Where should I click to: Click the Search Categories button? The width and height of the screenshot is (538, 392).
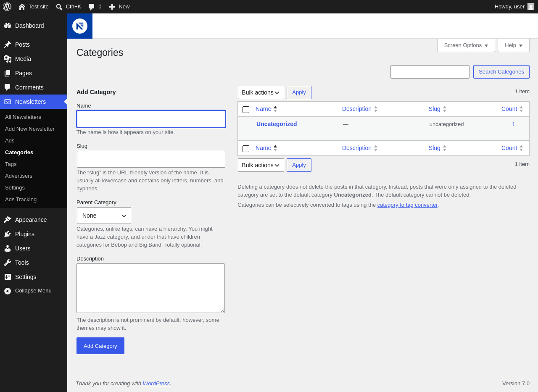pyautogui.click(x=501, y=72)
